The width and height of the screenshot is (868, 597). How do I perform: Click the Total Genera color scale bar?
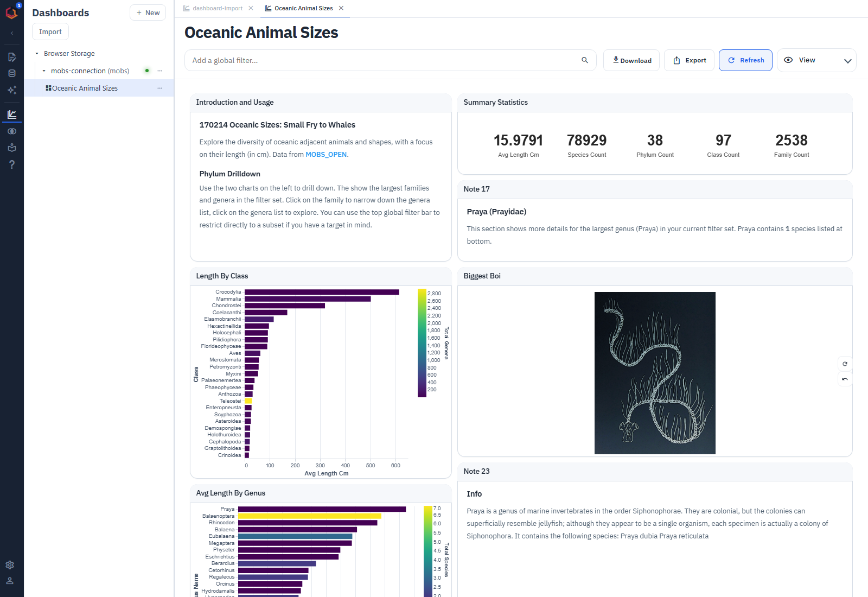coord(422,343)
